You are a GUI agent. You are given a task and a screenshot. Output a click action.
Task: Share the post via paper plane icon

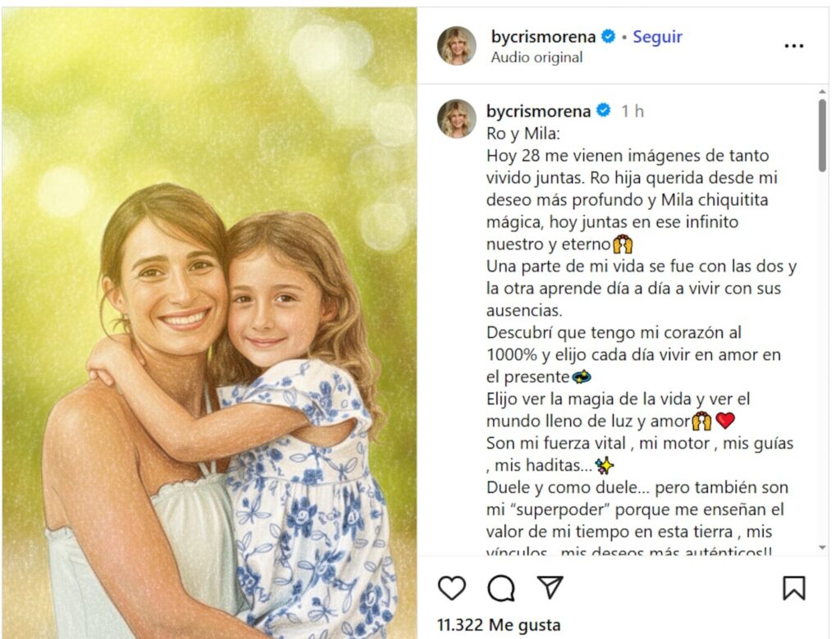coord(550,587)
